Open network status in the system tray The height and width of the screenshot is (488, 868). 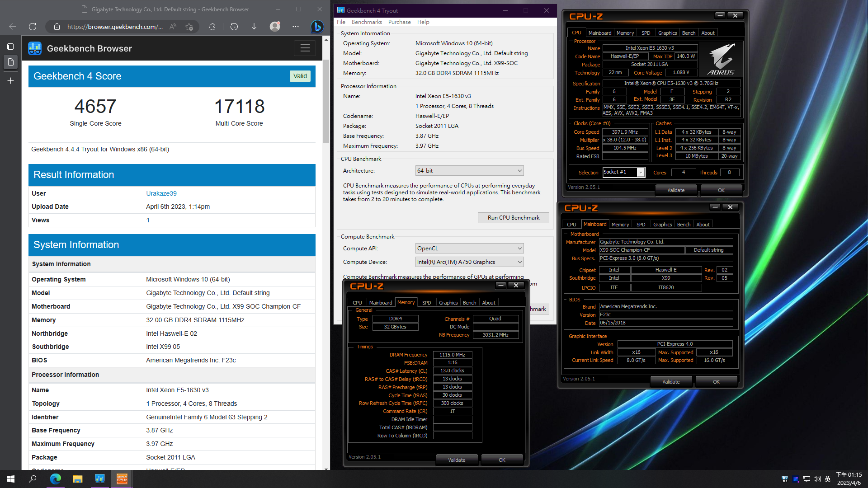pyautogui.click(x=806, y=479)
